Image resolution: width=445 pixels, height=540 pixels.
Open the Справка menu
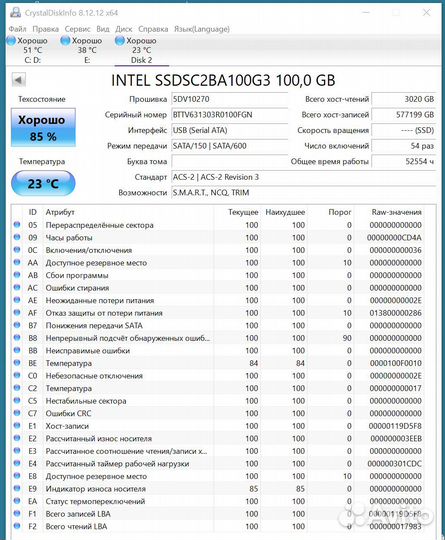tap(153, 29)
